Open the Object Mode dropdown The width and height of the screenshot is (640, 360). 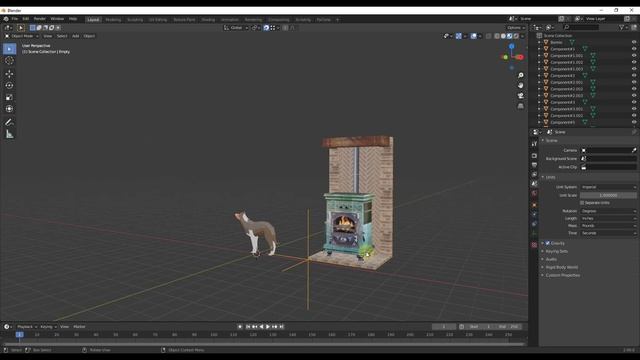tap(22, 36)
